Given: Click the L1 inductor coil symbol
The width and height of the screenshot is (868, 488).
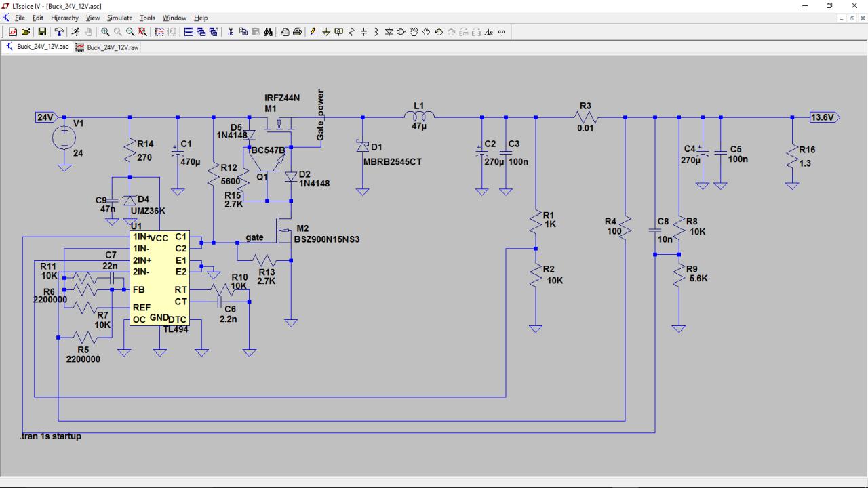Looking at the screenshot, I should pos(418,117).
